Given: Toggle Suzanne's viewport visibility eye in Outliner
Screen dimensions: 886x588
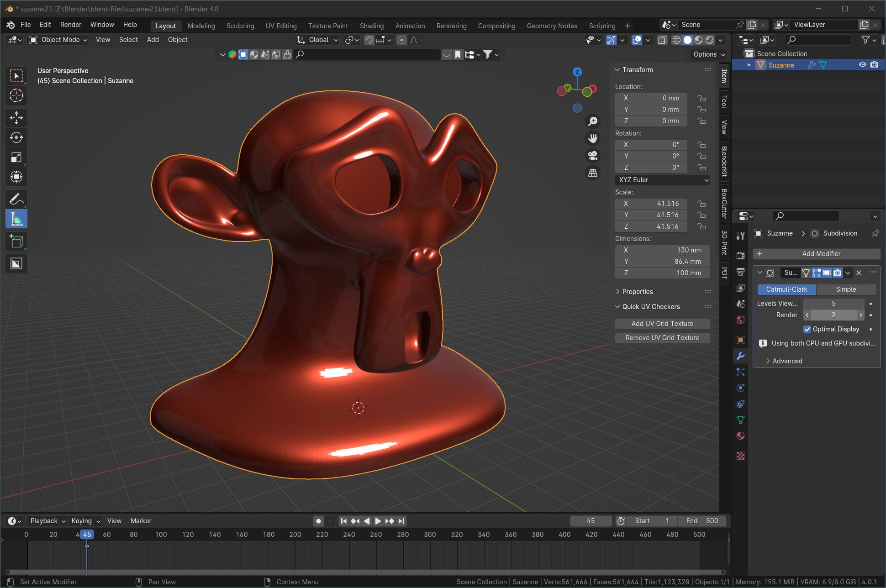Looking at the screenshot, I should (x=862, y=65).
